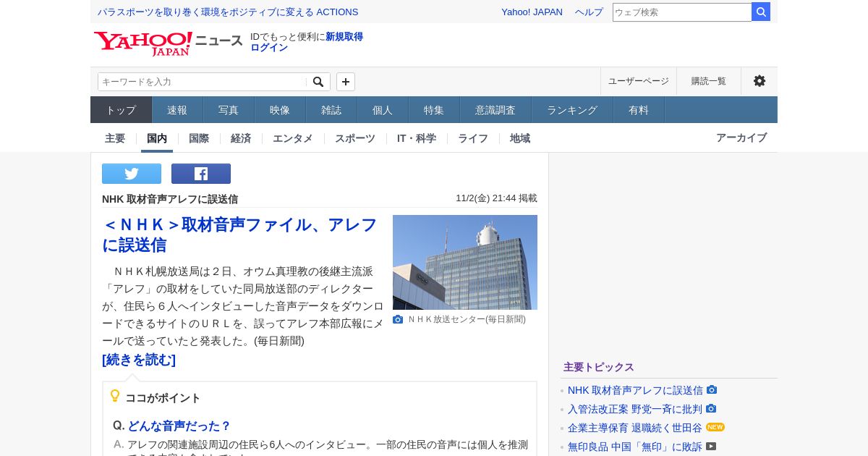
Task: Open the ライフ category
Action: pyautogui.click(x=473, y=138)
